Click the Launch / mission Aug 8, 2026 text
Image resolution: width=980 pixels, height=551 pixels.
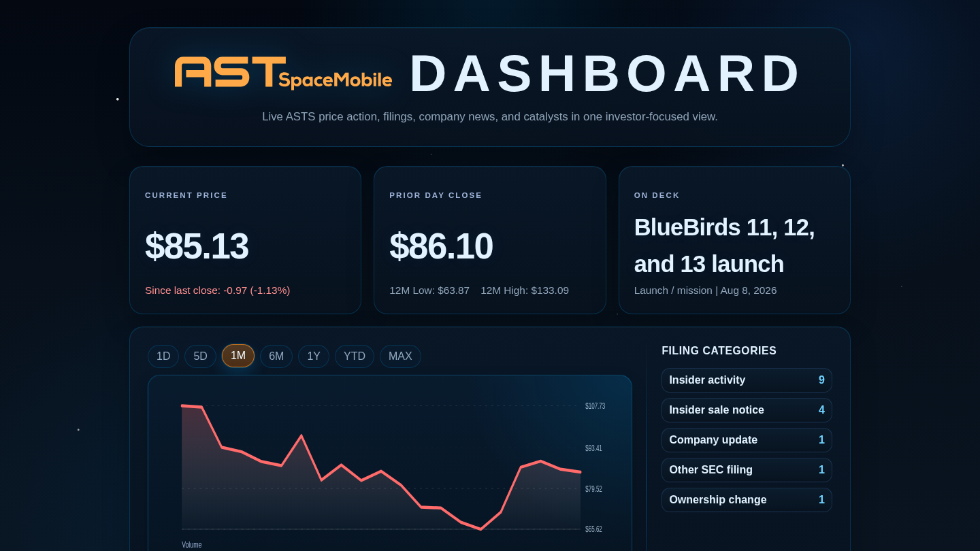tap(705, 290)
